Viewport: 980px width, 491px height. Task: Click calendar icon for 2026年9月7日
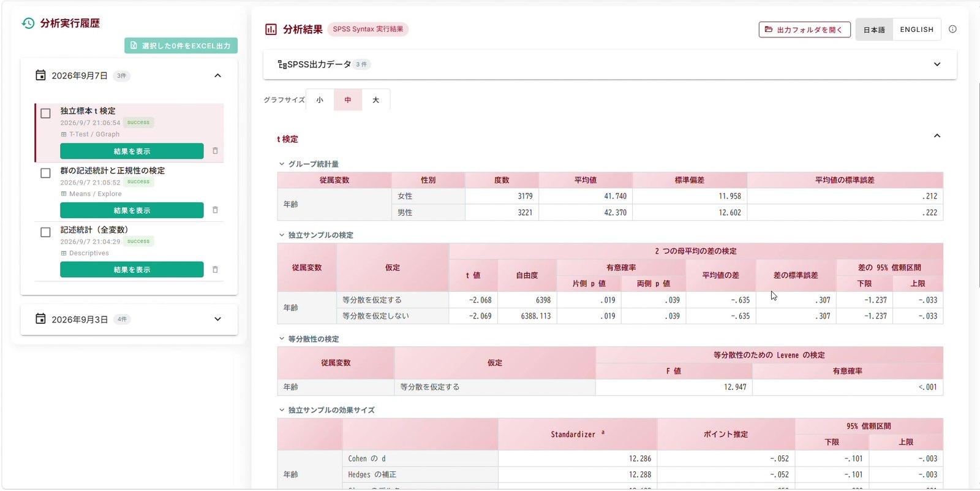(40, 75)
